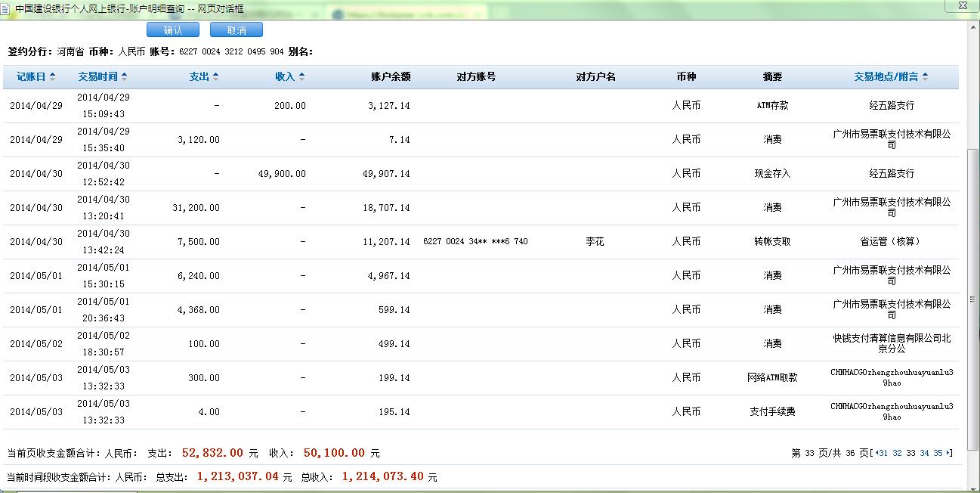Screen dimensions: 980x493
Task: Go to page 35
Action: point(938,454)
